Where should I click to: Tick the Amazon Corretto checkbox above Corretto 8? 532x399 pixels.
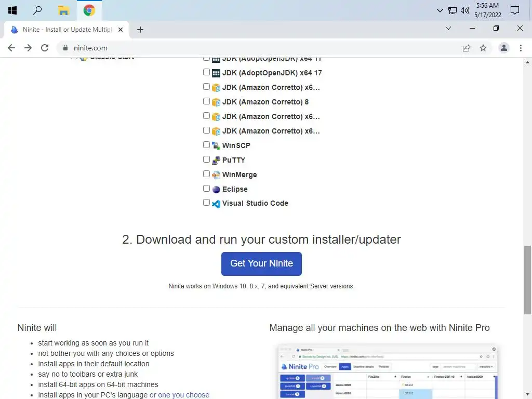206,87
